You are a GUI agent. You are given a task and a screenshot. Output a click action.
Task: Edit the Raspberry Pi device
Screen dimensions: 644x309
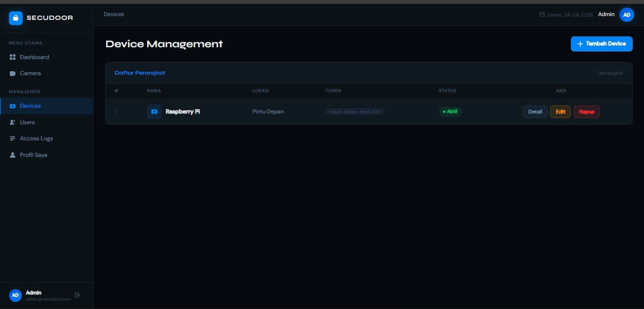(560, 112)
